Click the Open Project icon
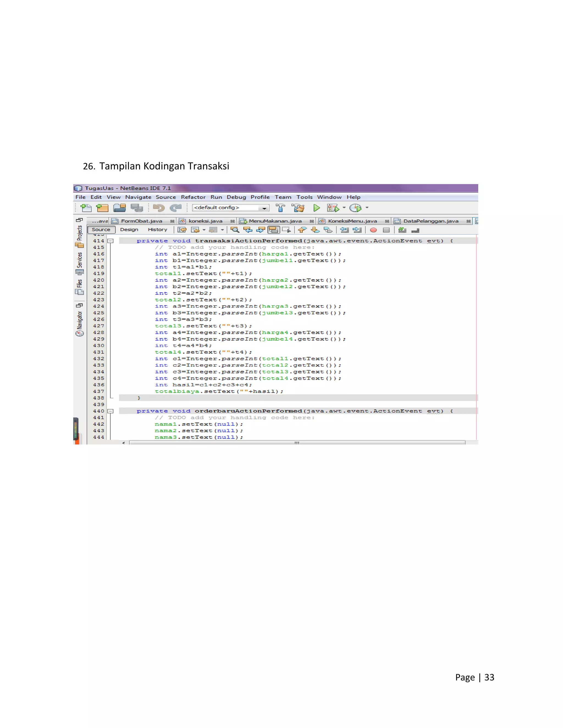Viewport: 563px width, 728px height. point(119,208)
